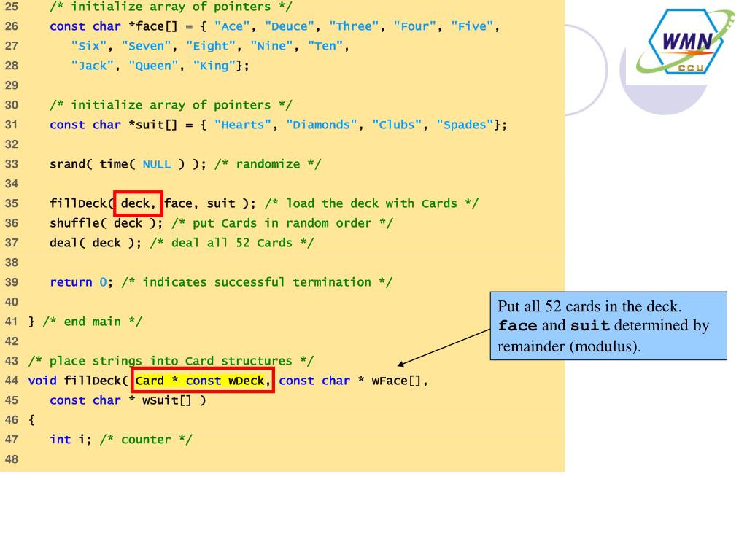Click the "end main" comment
This screenshot has width=747, height=560.
pos(93,322)
